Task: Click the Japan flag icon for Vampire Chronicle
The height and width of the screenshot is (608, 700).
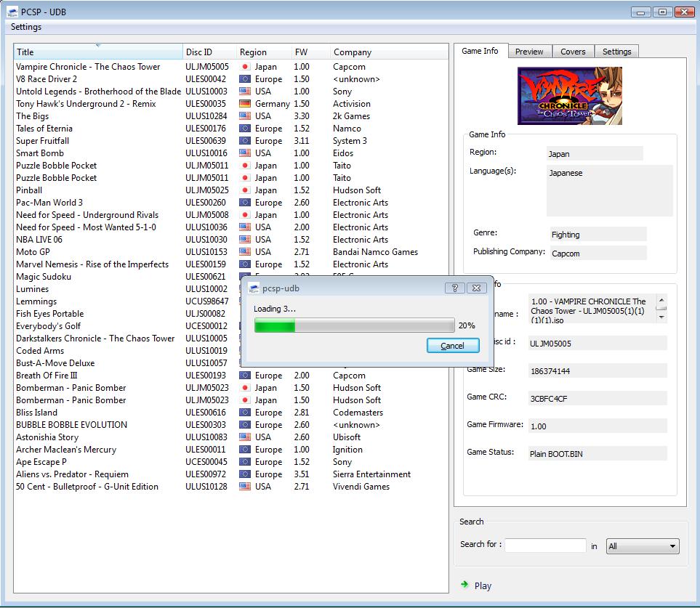Action: coord(245,67)
